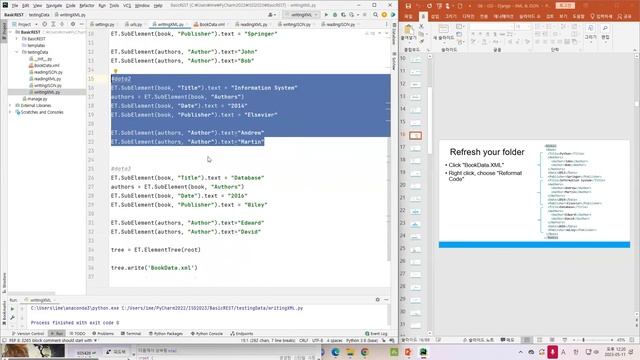Select slide 22 thumbnail in PowerPoint
Viewport: 640px width, 360px height.
coord(416,211)
